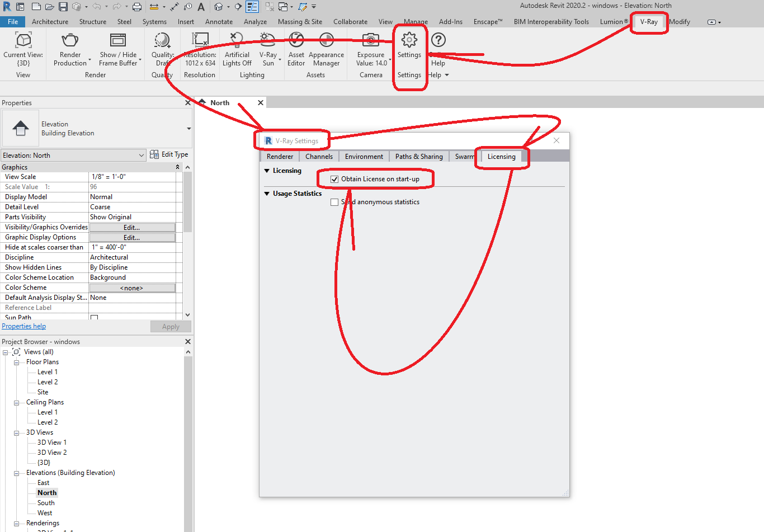This screenshot has width=764, height=532.
Task: Select the West elevation in Project Browser
Action: (x=45, y=513)
